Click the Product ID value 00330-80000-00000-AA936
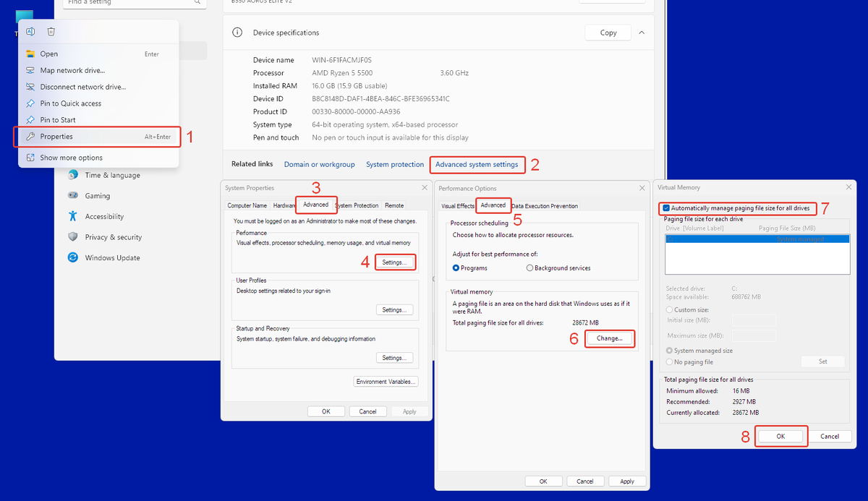The height and width of the screenshot is (501, 868). 356,112
